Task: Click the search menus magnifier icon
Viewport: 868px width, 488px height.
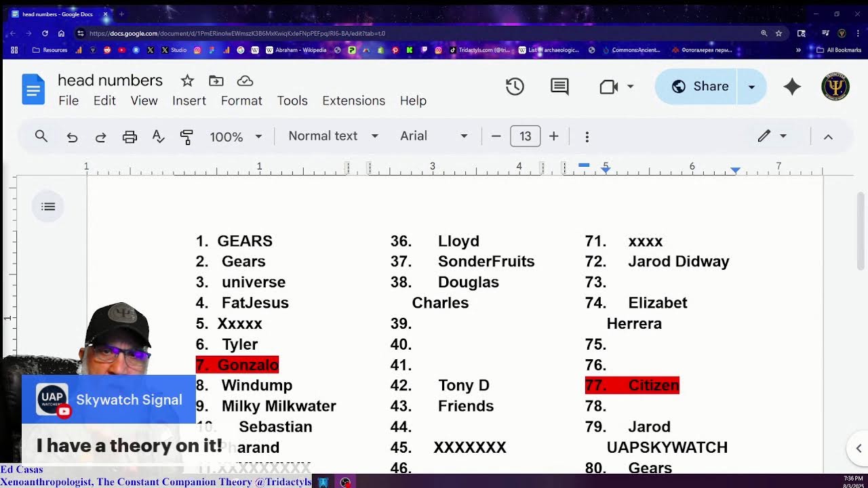Action: pyautogui.click(x=41, y=136)
